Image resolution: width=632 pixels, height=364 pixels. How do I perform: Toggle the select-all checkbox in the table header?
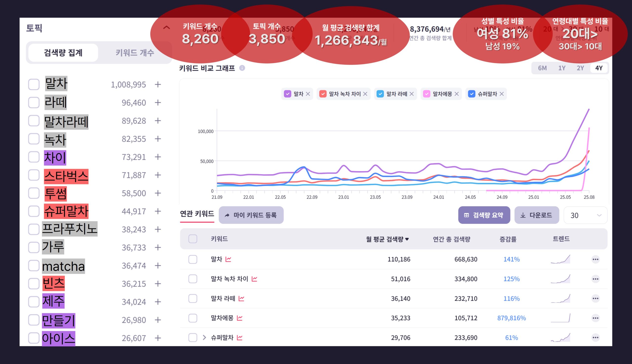click(193, 239)
